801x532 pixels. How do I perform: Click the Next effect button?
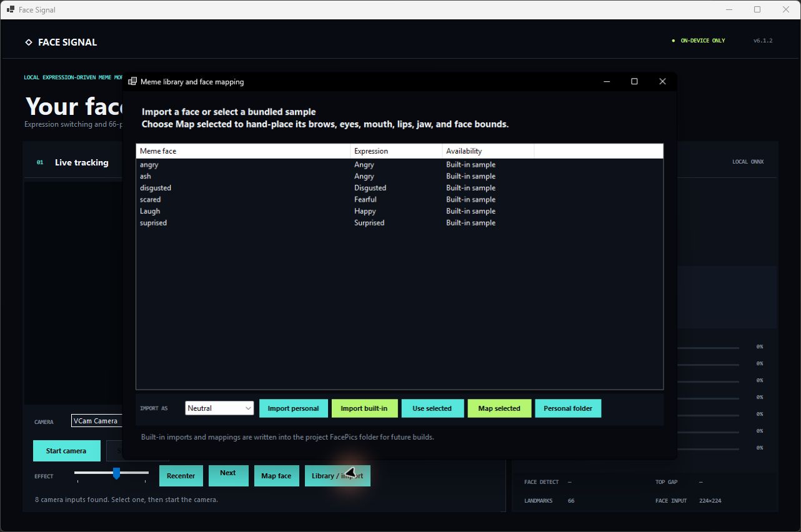tap(228, 475)
